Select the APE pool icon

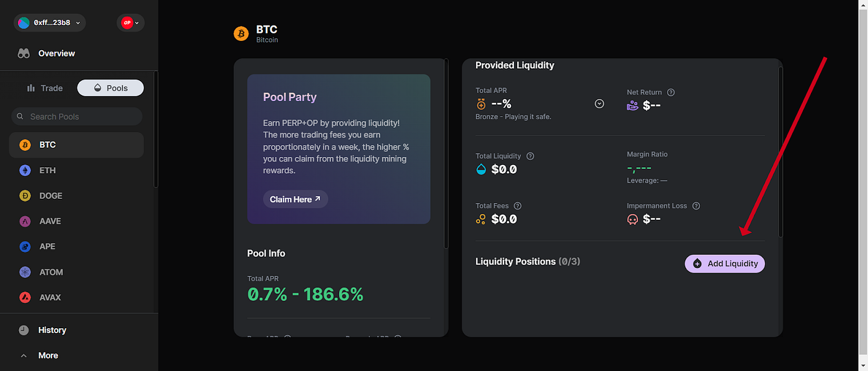click(x=24, y=246)
